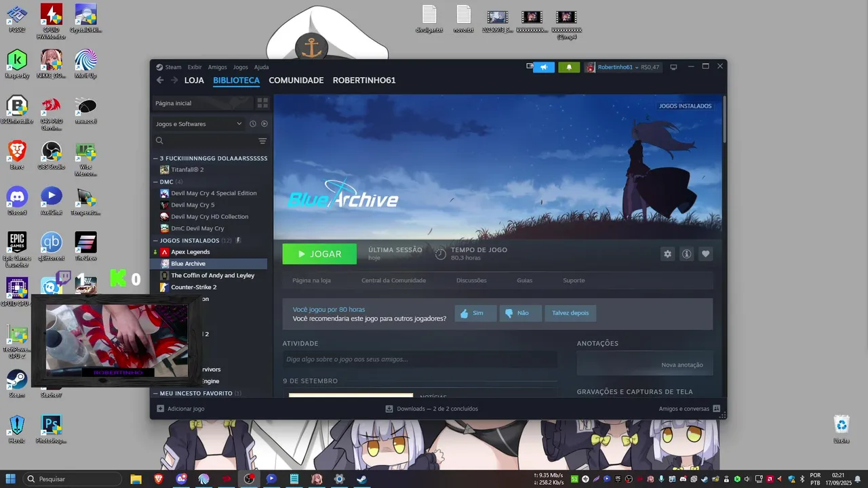Open advanced filter options icon

pos(262,141)
